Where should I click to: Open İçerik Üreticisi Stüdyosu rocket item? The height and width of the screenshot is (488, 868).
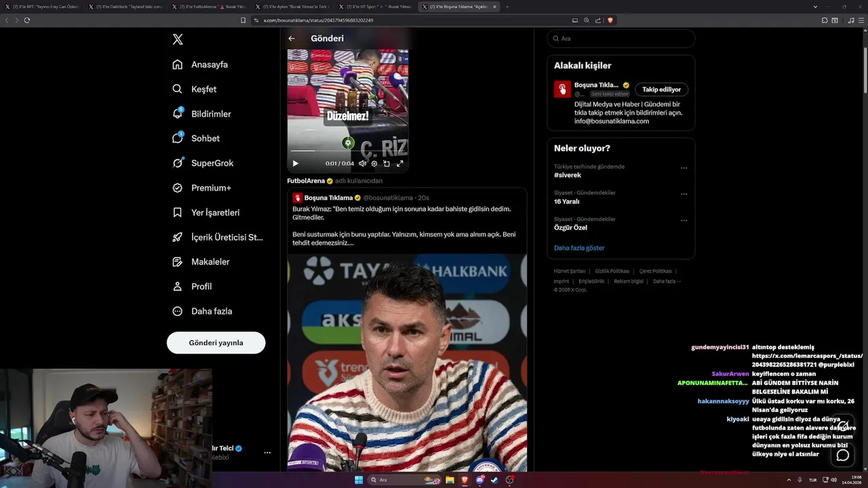pyautogui.click(x=217, y=237)
